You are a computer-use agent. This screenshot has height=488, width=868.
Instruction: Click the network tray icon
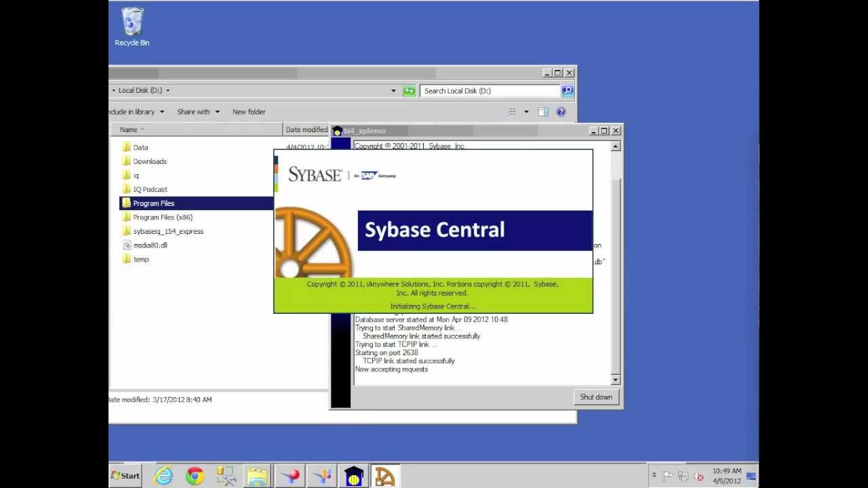point(683,476)
